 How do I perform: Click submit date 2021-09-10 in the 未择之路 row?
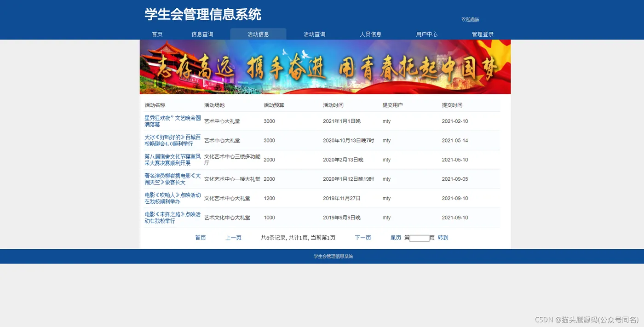455,218
